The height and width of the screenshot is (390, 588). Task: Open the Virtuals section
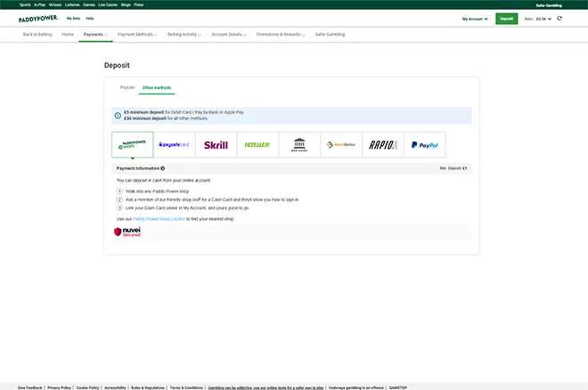(x=55, y=4)
